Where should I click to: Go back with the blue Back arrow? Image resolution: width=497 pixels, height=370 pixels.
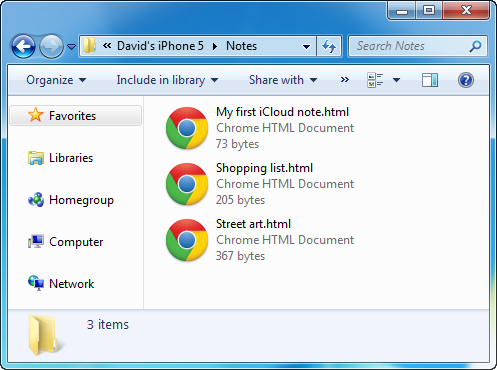pos(23,46)
